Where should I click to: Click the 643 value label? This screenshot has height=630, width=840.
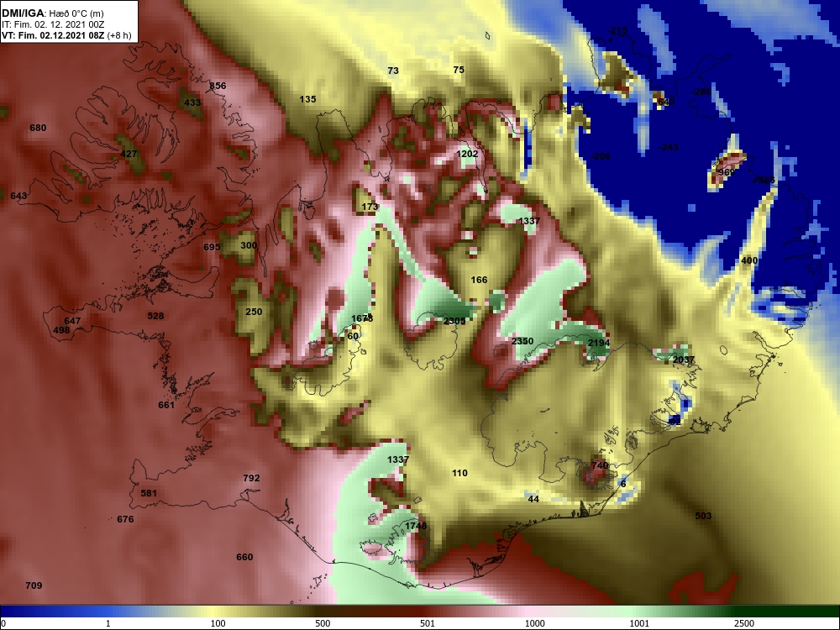[x=18, y=196]
